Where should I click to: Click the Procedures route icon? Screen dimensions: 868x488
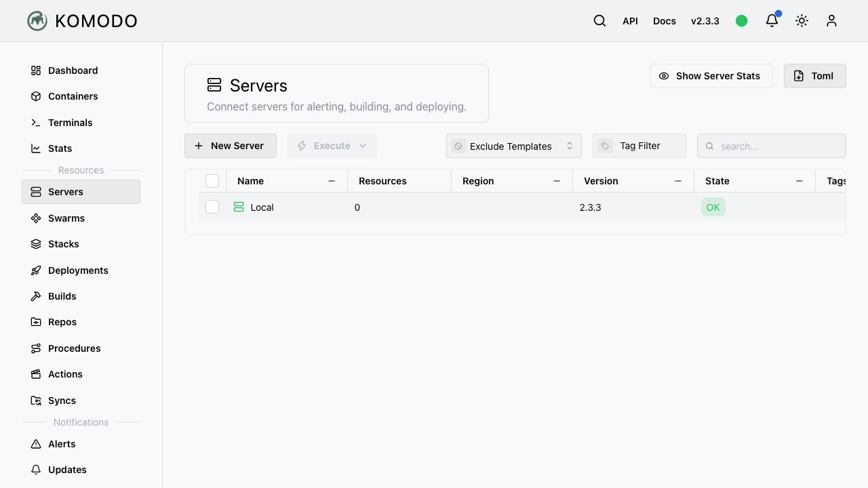(36, 348)
